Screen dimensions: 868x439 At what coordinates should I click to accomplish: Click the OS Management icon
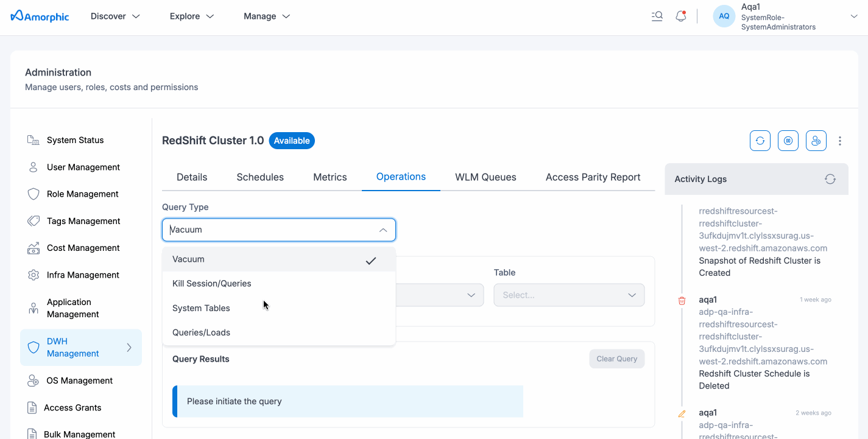coord(34,381)
